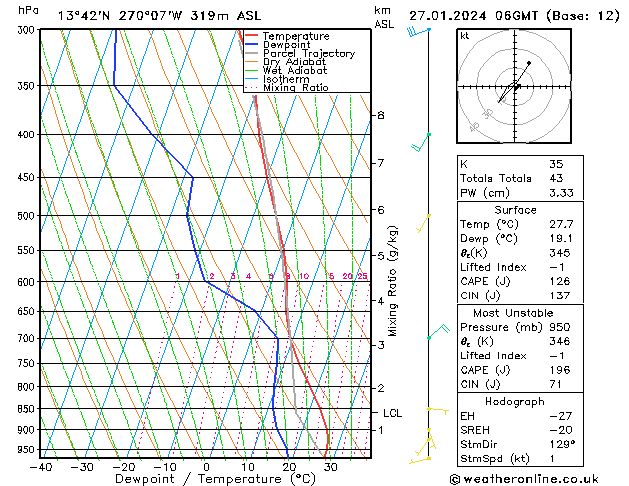This screenshot has width=629, height=486.
Task: Click the 'Isotherm' legend label
Action: pyautogui.click(x=286, y=79)
